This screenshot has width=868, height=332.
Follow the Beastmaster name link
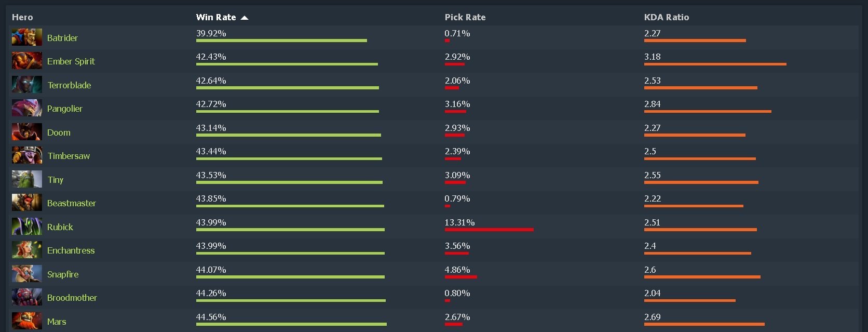click(x=72, y=203)
